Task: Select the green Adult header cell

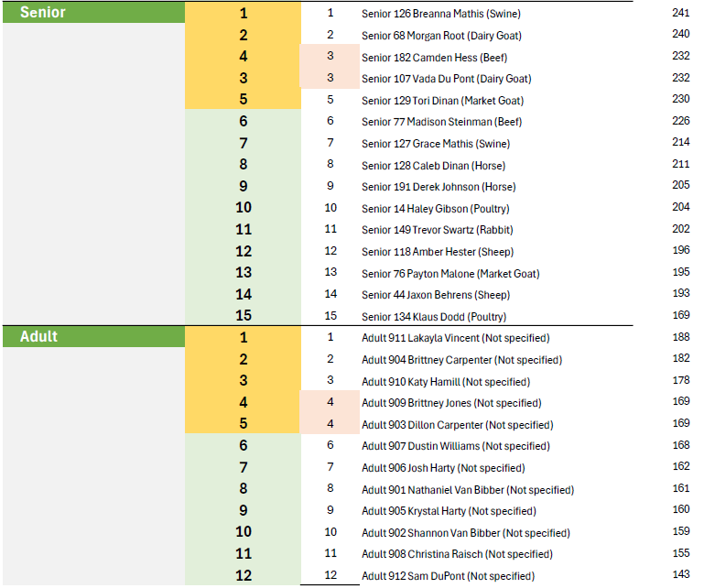Action: click(93, 336)
